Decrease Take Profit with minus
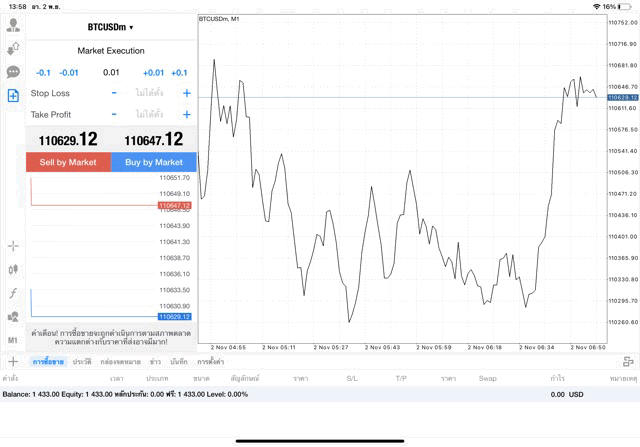Viewport: 640px width, 447px height. pyautogui.click(x=114, y=115)
